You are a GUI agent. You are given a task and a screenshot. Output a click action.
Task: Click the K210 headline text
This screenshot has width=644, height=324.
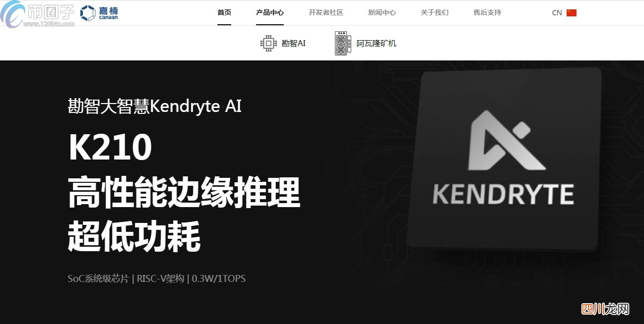point(110,148)
